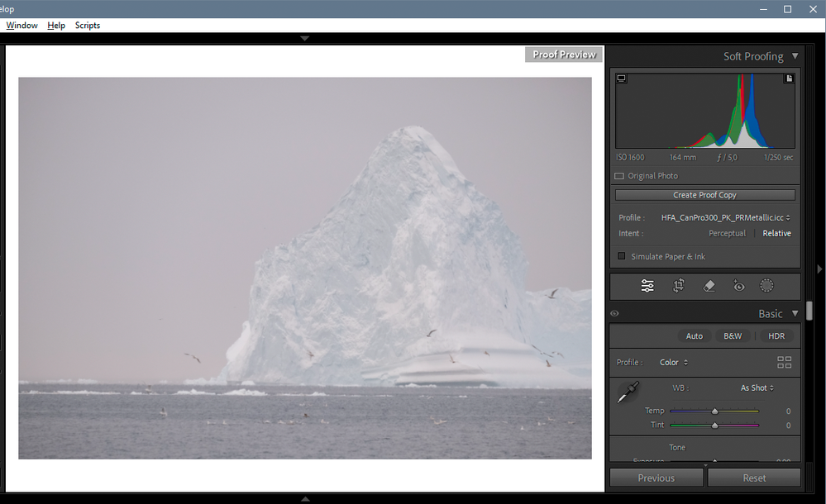Click the histogram graph

[x=705, y=111]
